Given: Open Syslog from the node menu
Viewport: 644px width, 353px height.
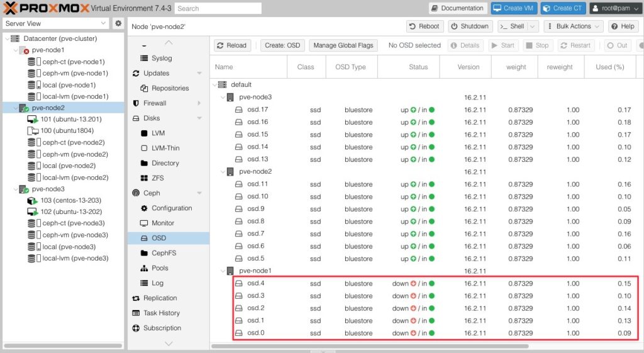Looking at the screenshot, I should 169,59.
